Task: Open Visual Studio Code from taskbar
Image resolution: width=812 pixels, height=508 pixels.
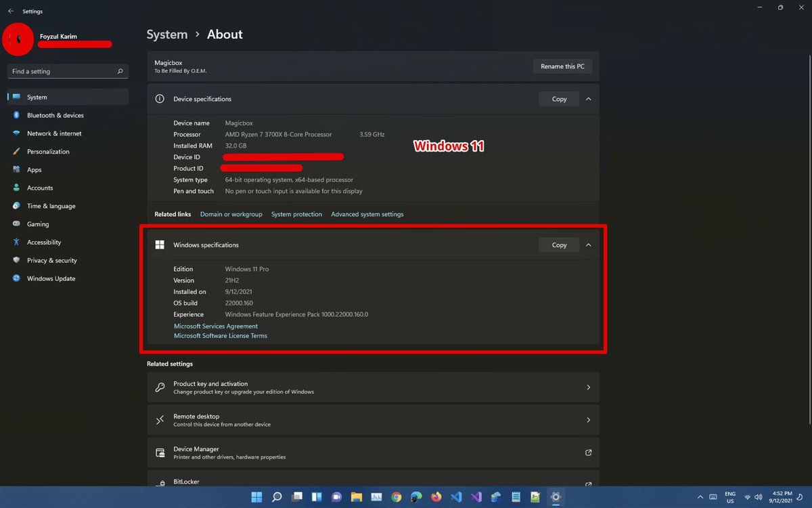Action: (456, 497)
